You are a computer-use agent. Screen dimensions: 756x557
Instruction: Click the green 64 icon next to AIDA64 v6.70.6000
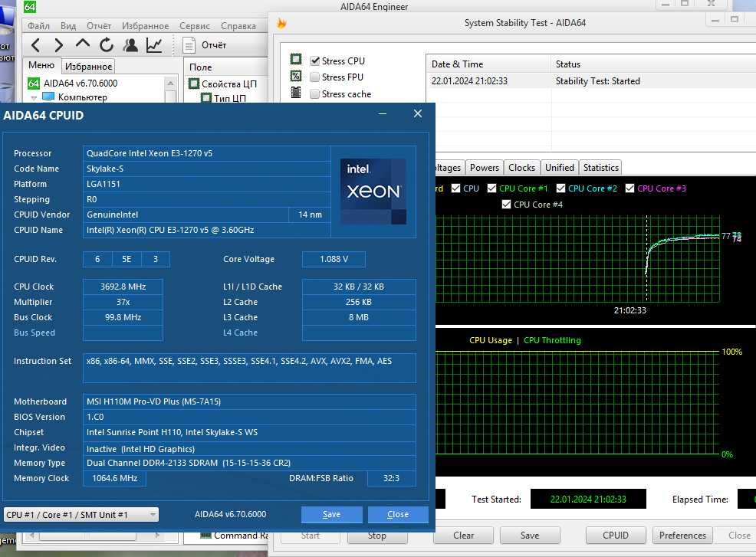click(x=33, y=84)
